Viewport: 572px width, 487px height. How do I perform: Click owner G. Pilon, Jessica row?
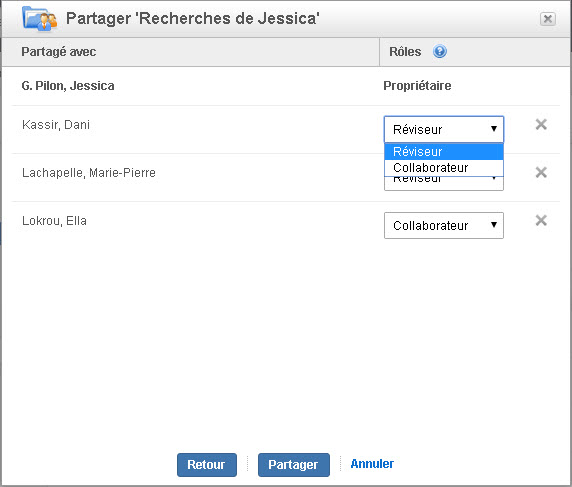pos(286,86)
